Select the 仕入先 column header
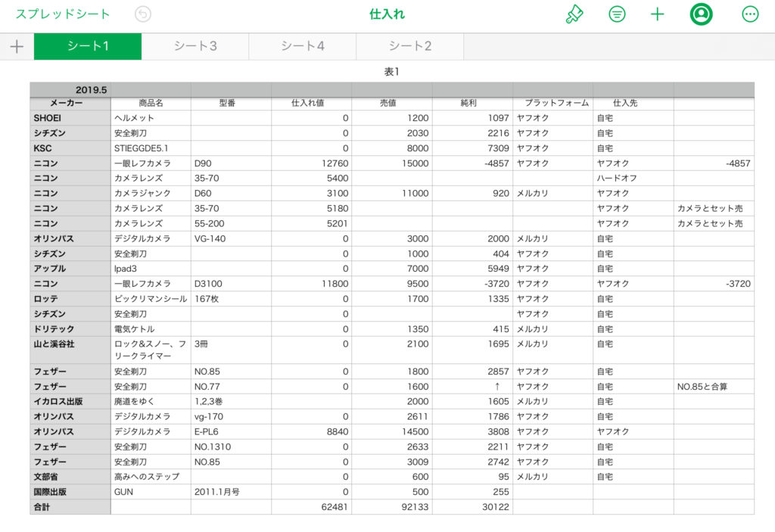The width and height of the screenshot is (775, 532). point(633,103)
